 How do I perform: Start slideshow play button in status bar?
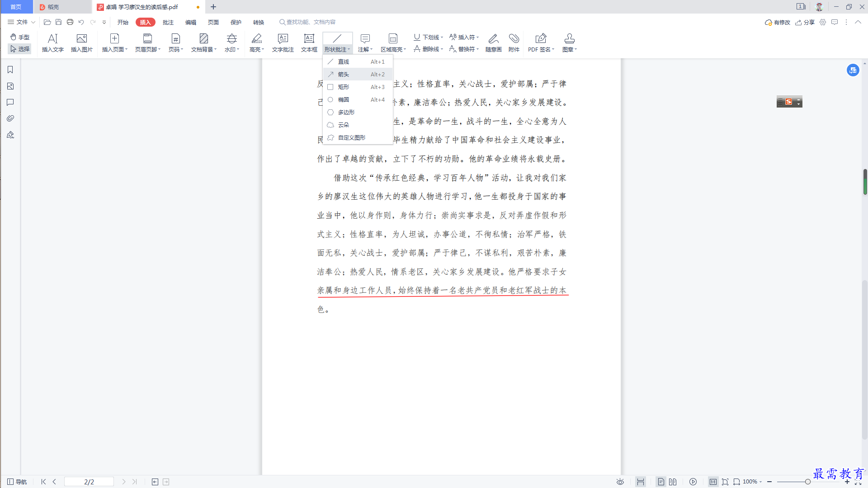pos(693,482)
